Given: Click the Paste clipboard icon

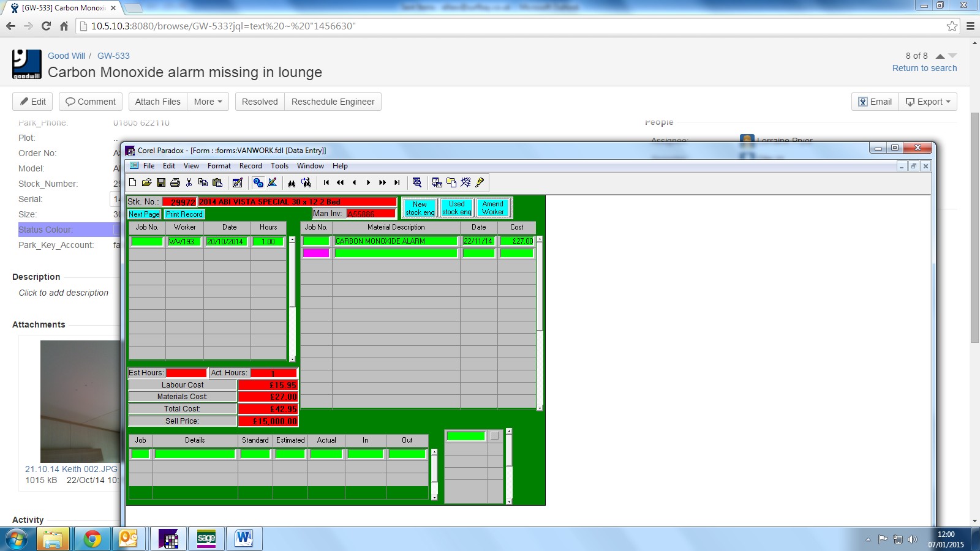Looking at the screenshot, I should (x=217, y=182).
